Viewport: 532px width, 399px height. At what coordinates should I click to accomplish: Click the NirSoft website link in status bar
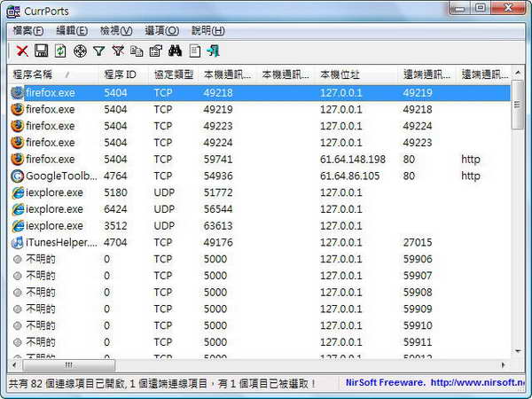(x=436, y=384)
